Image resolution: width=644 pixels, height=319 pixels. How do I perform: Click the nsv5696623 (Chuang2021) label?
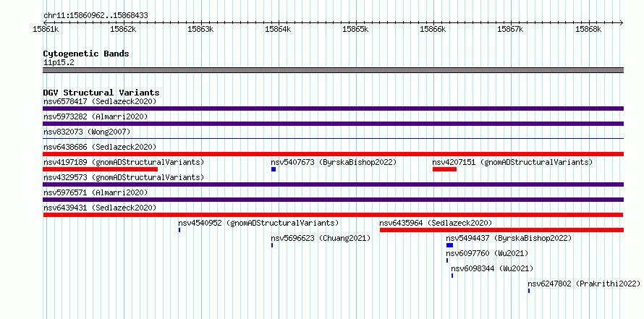[x=321, y=238]
